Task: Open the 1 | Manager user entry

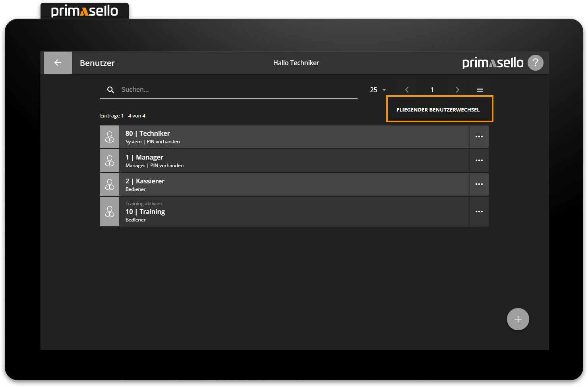Action: tap(294, 161)
